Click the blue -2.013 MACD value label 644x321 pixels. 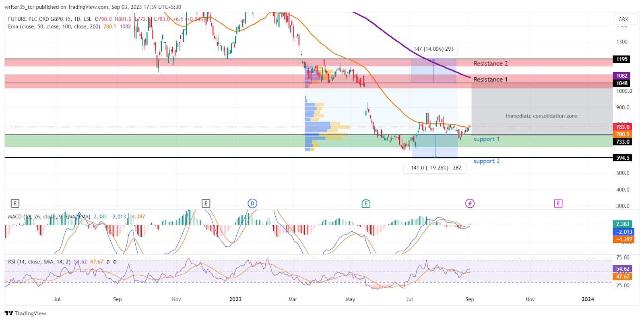(623, 232)
